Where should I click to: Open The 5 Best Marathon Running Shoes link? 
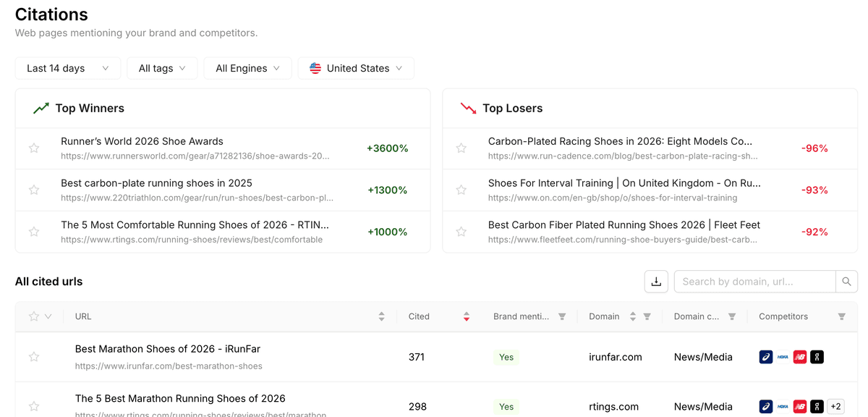pos(180,398)
